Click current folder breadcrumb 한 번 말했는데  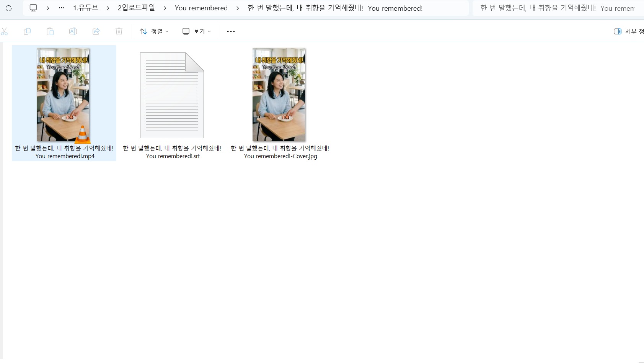click(x=335, y=8)
